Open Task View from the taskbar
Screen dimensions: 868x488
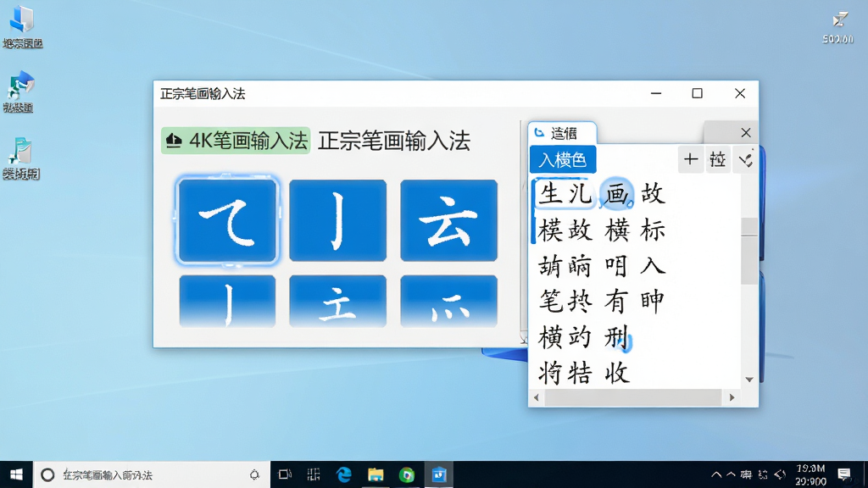pos(285,474)
